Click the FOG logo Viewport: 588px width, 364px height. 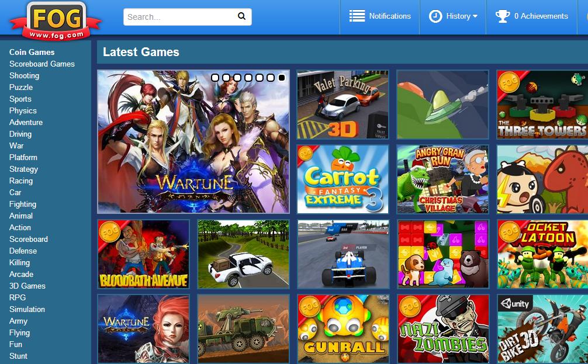click(x=56, y=20)
